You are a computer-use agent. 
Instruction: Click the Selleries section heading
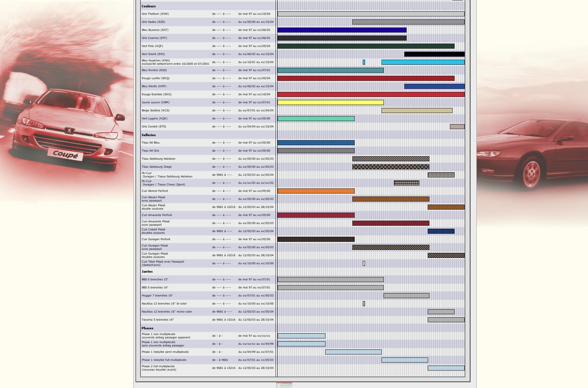point(149,135)
